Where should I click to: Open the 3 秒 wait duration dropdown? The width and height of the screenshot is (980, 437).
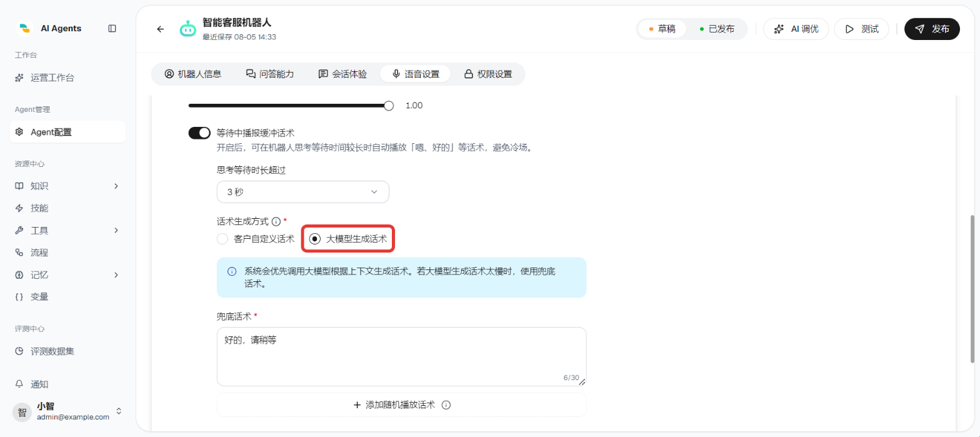(303, 192)
